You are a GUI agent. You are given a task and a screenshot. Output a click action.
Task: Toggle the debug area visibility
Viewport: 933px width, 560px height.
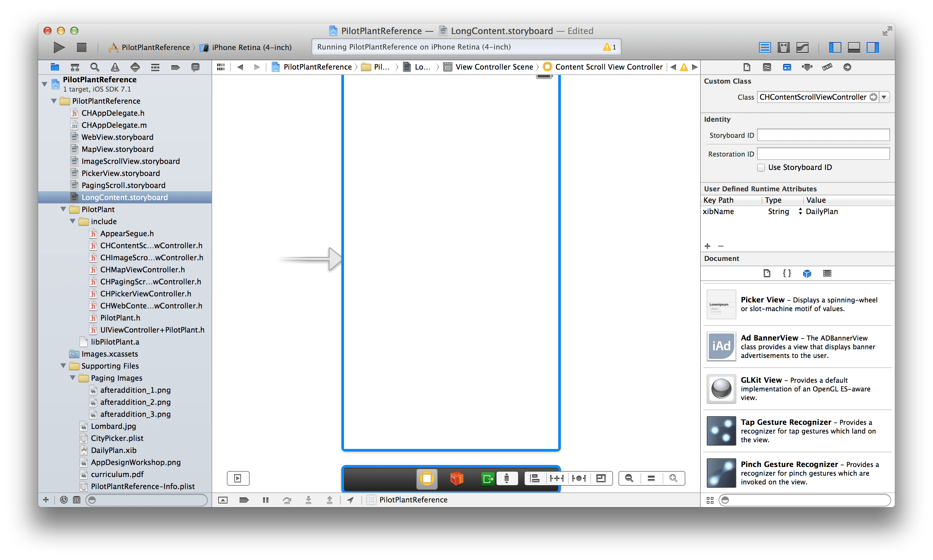pyautogui.click(x=854, y=47)
